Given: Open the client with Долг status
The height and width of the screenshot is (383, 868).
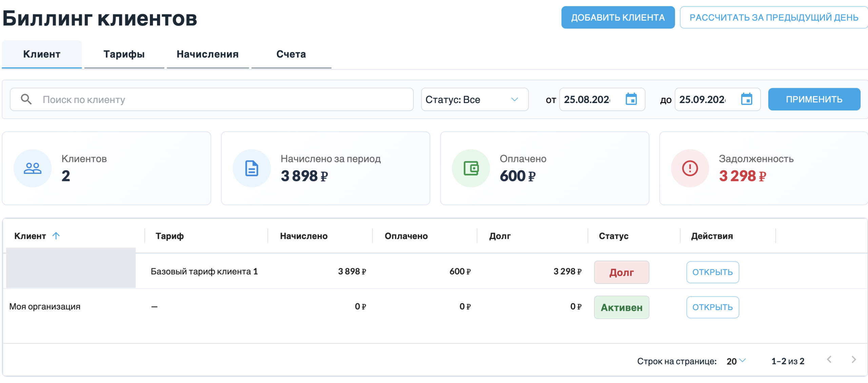Looking at the screenshot, I should point(712,272).
